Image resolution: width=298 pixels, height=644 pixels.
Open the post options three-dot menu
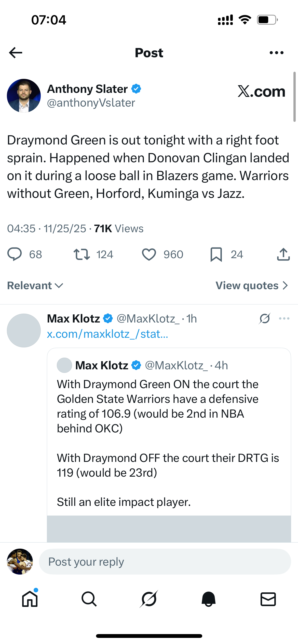pos(276,53)
